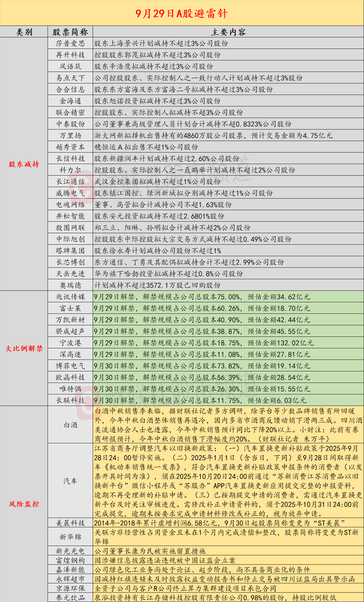
Task: Select stock name 博菲电气
Action: click(x=70, y=366)
